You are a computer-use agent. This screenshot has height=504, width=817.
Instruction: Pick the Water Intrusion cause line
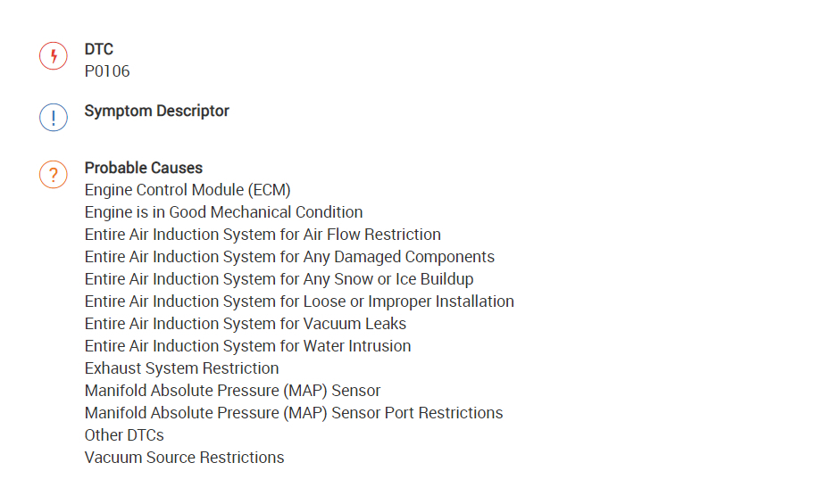[247, 346]
